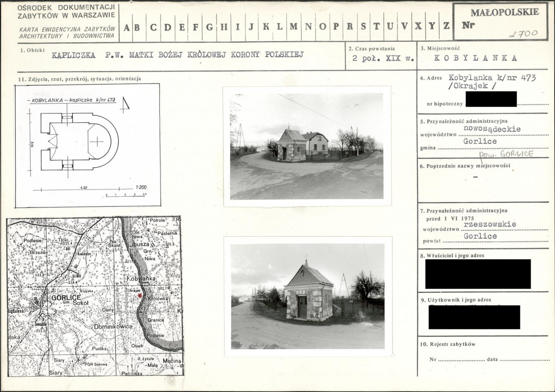This screenshot has height=392, width=555.
Task: Click the letter A index box
Action: coord(126,27)
